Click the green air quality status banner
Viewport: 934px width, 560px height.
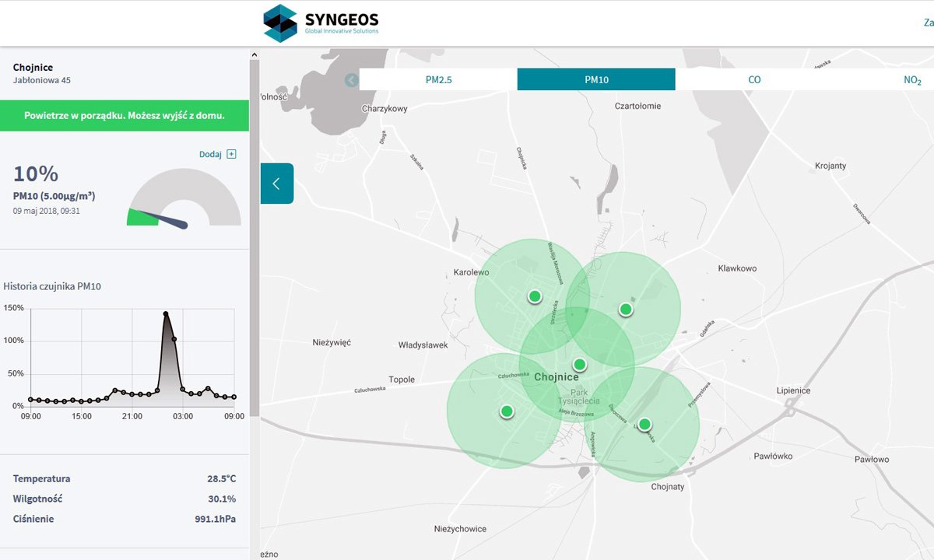125,115
